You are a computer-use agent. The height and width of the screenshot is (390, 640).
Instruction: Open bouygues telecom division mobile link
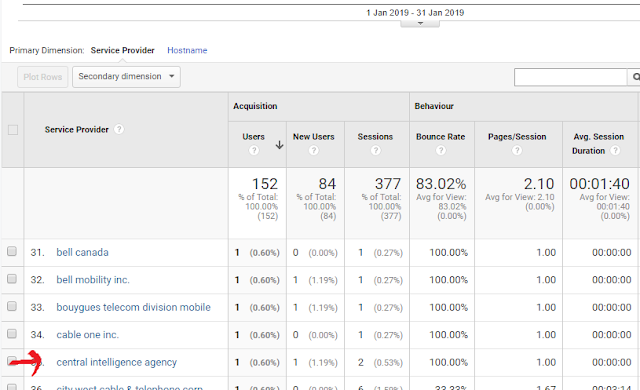tap(133, 307)
